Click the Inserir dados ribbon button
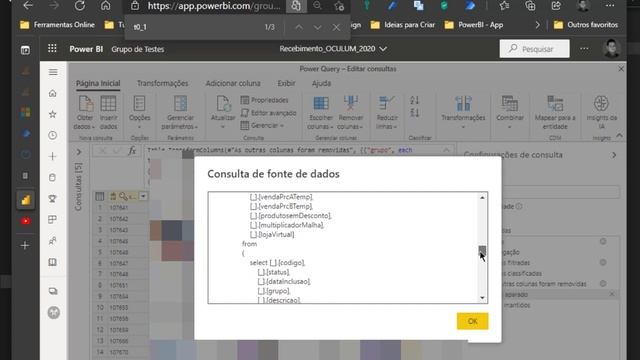Viewport: 640px width, 360px height. 109,113
